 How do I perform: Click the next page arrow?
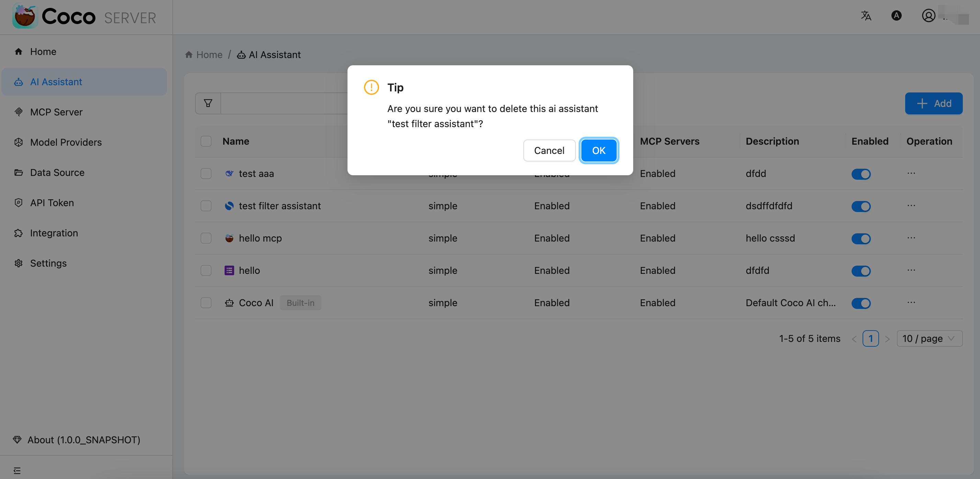(x=887, y=339)
